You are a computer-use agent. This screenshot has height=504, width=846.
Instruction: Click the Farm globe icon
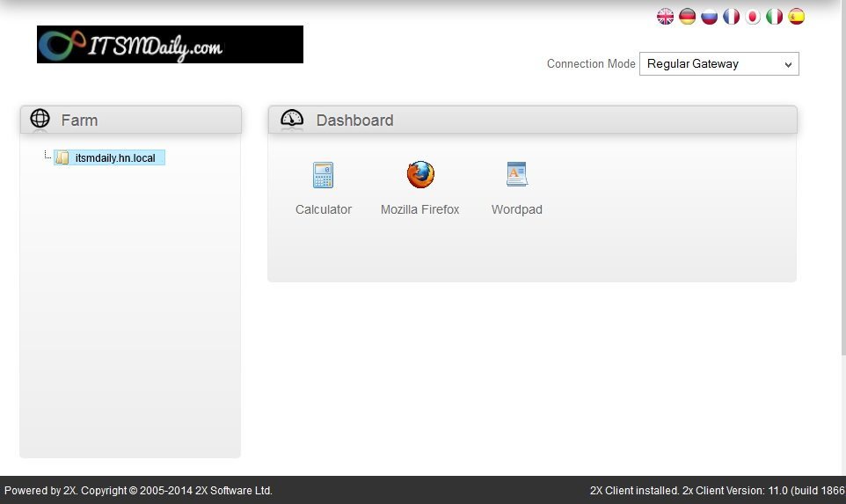(40, 118)
